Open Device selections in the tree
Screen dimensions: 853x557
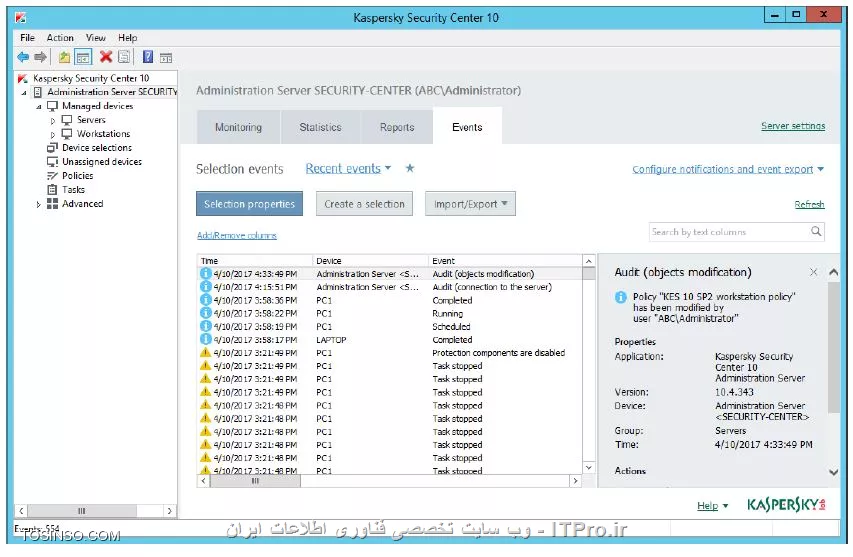pos(97,148)
